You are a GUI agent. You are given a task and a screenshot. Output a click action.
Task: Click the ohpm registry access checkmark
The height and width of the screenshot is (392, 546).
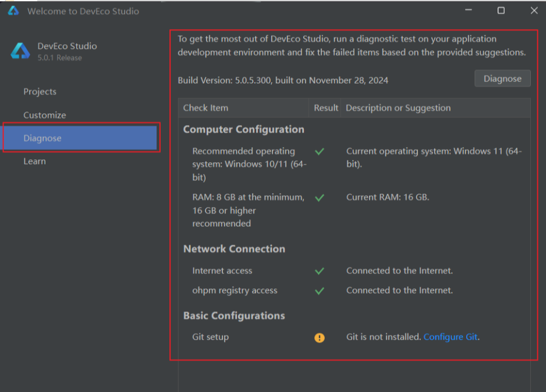point(319,291)
